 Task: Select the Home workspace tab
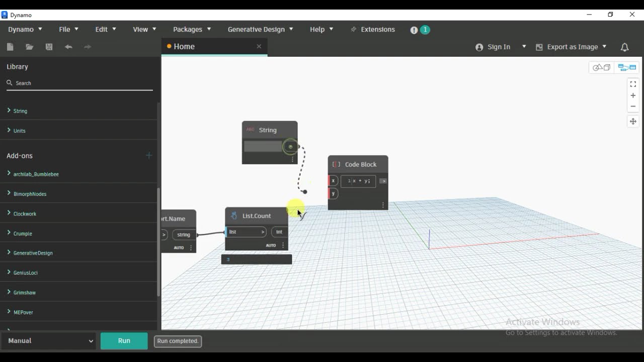pyautogui.click(x=214, y=47)
